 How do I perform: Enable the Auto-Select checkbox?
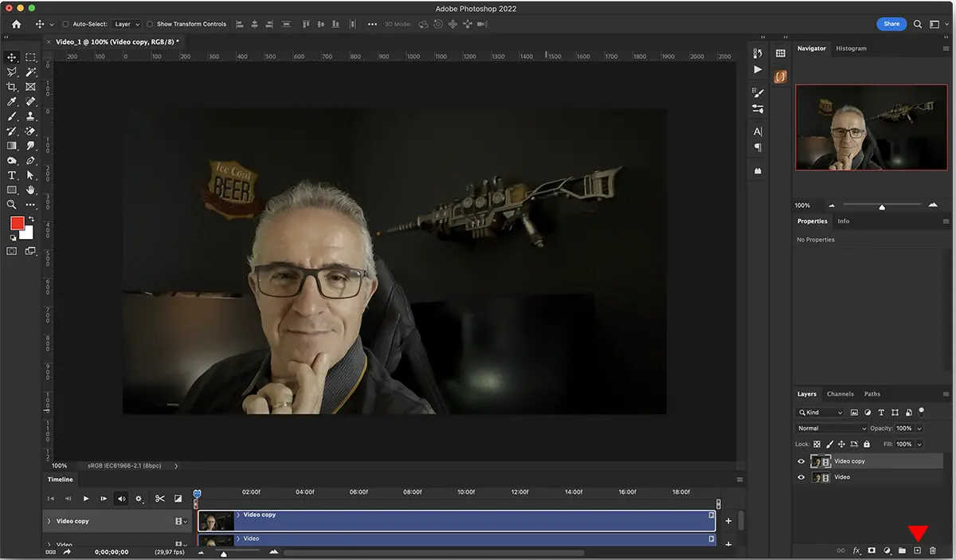point(65,25)
